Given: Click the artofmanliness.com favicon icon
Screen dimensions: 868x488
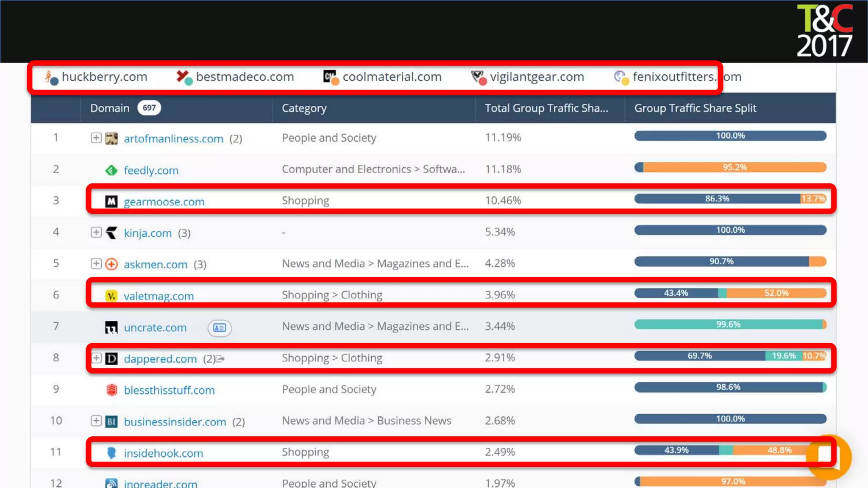Looking at the screenshot, I should coord(111,138).
